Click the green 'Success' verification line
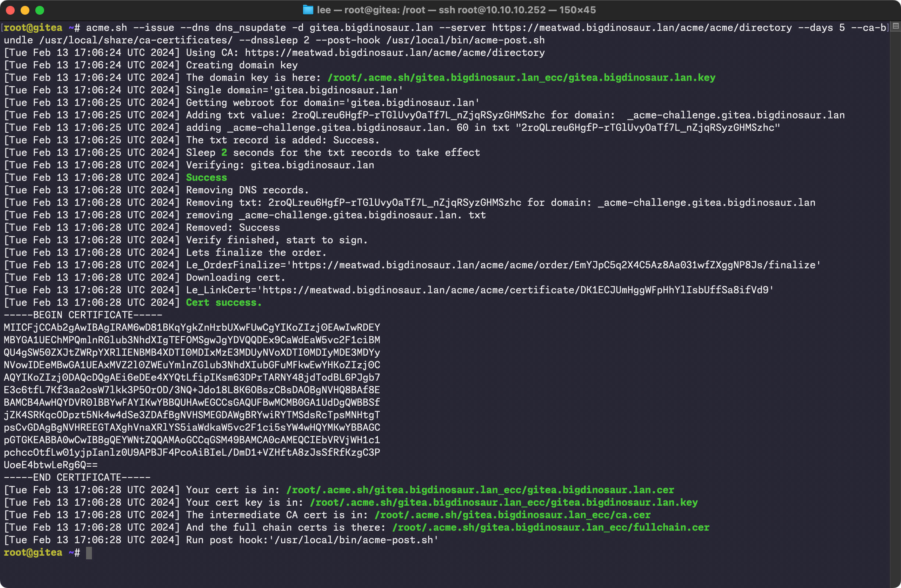Screen dimensions: 901x588 point(206,178)
